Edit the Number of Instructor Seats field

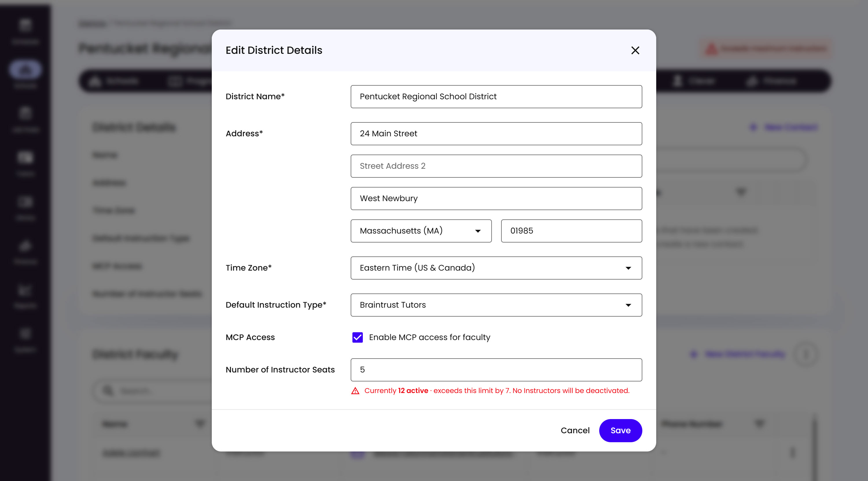pyautogui.click(x=496, y=369)
